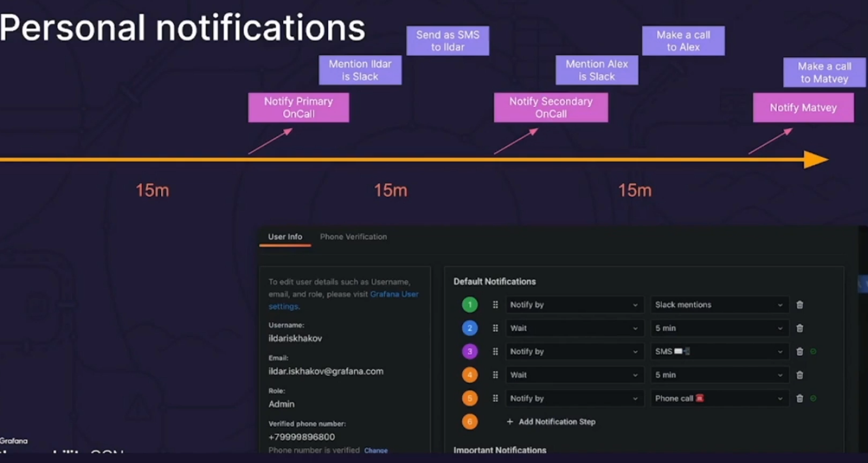This screenshot has height=463, width=868.
Task: Click Mention Ildar is Slack box
Action: 360,70
